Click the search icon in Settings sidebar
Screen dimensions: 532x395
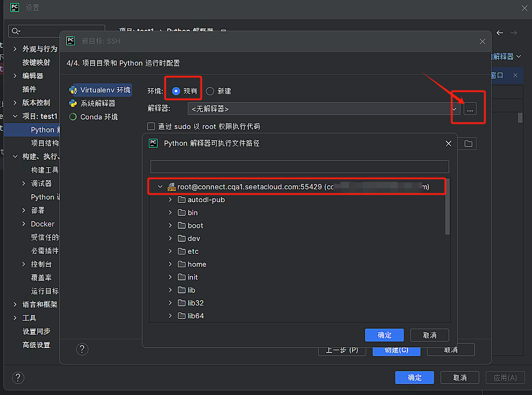16,31
